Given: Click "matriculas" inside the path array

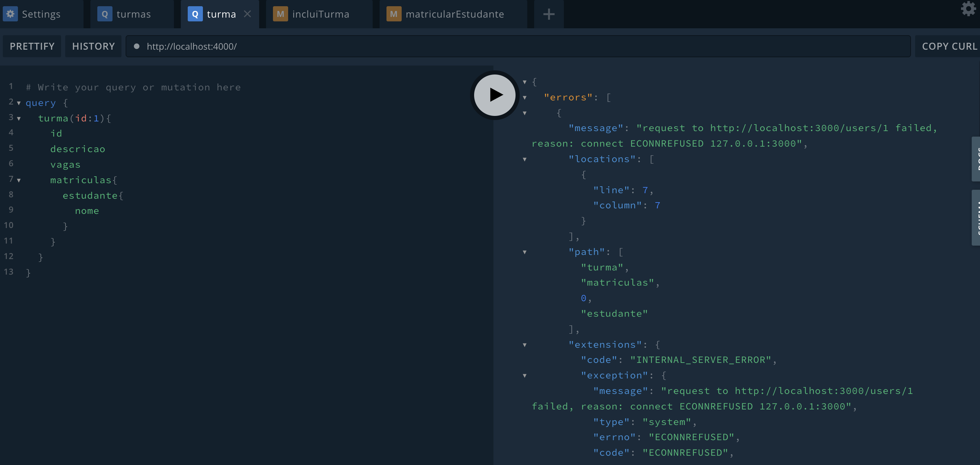Looking at the screenshot, I should [x=617, y=283].
